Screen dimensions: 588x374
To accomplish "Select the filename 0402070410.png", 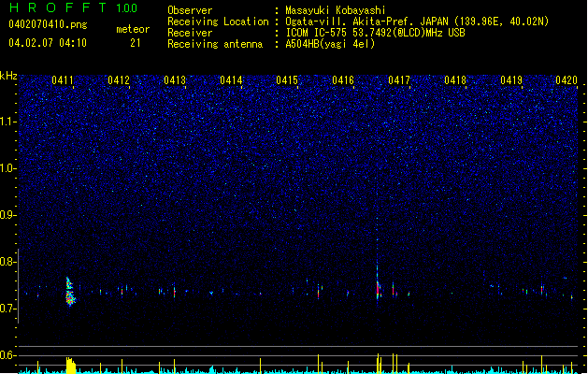I will click(x=48, y=24).
